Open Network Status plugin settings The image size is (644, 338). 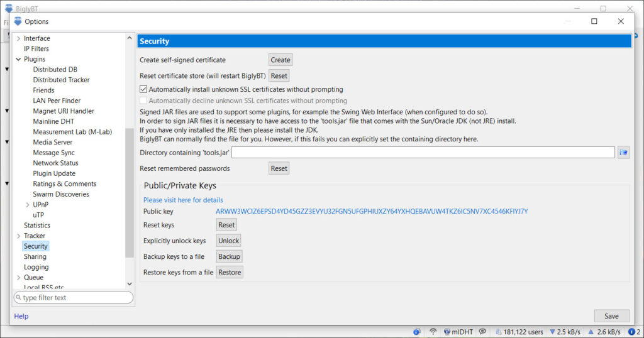pyautogui.click(x=55, y=163)
